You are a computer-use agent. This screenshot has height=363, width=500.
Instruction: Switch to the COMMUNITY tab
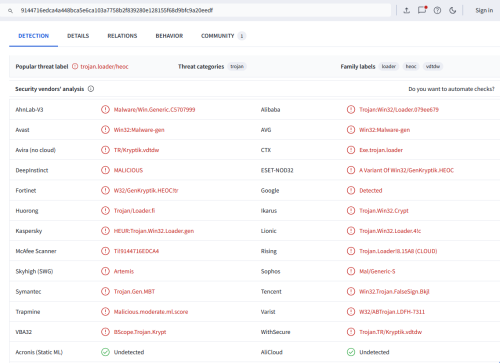[x=223, y=36]
